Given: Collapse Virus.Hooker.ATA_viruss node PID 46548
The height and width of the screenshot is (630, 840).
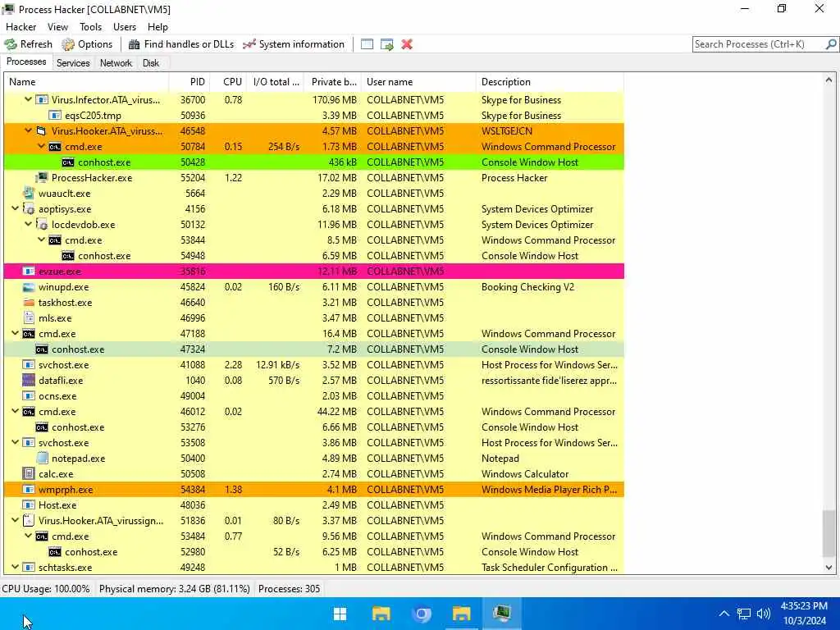Looking at the screenshot, I should [28, 130].
